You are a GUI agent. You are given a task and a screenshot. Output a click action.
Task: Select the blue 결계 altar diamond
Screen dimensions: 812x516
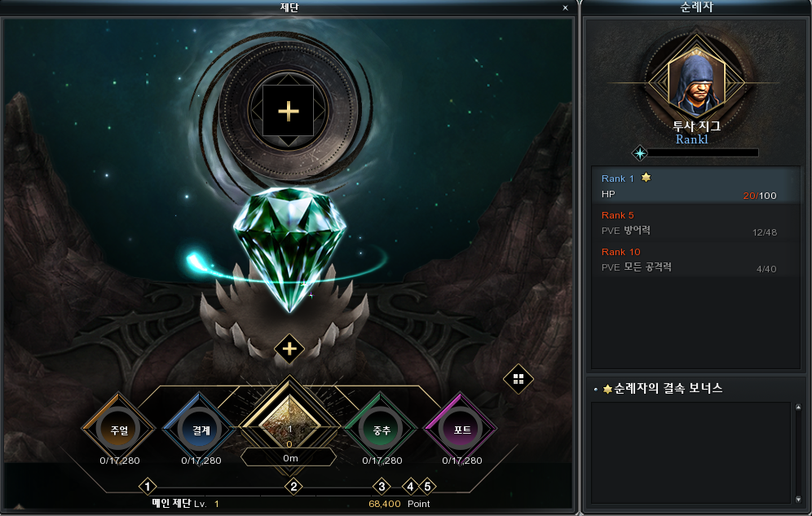201,429
